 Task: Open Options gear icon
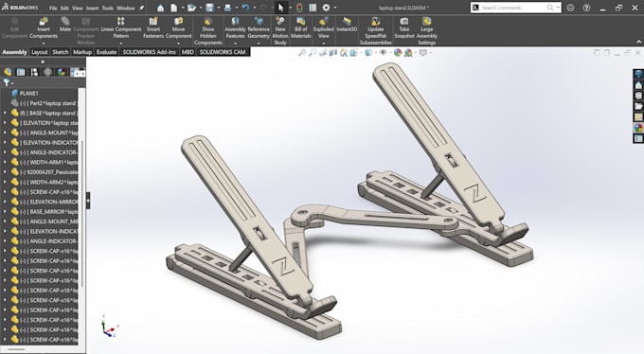click(x=326, y=8)
